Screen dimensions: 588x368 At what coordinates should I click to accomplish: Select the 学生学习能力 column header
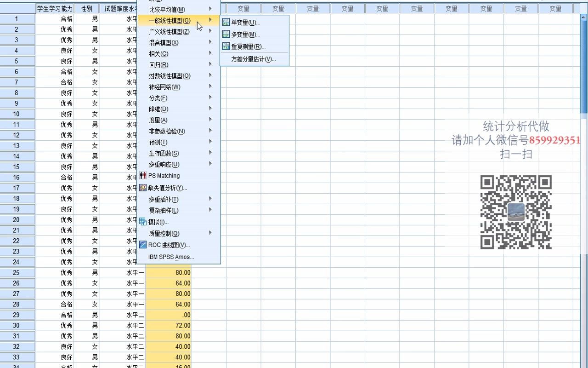55,8
